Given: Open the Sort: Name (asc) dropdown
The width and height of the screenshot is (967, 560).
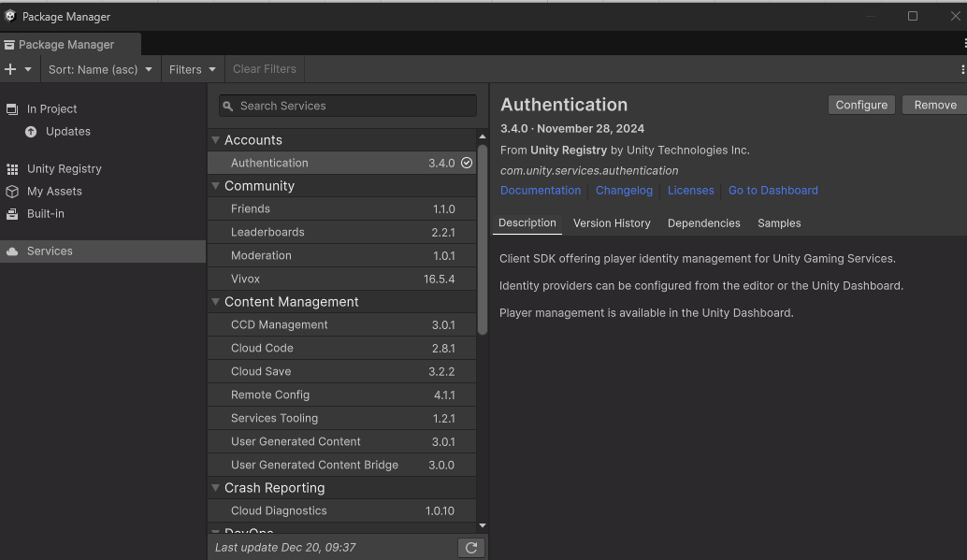Looking at the screenshot, I should (x=99, y=69).
